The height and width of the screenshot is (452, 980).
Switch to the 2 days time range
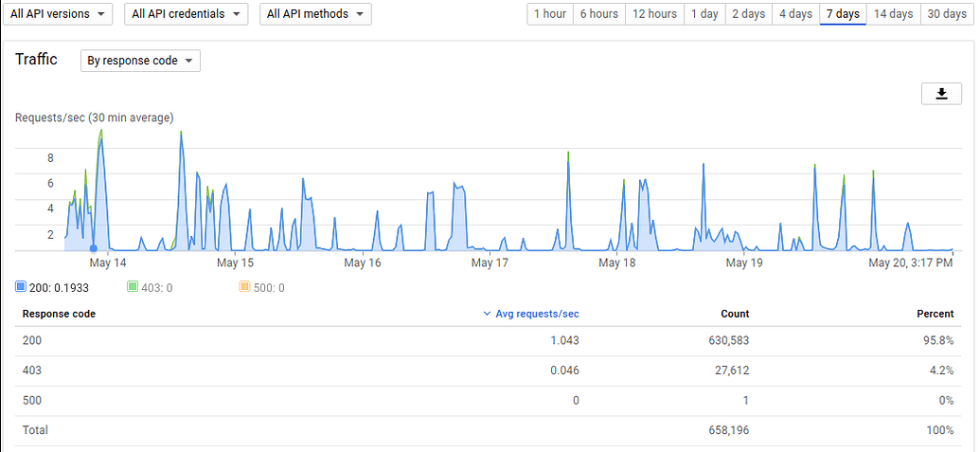pos(748,14)
